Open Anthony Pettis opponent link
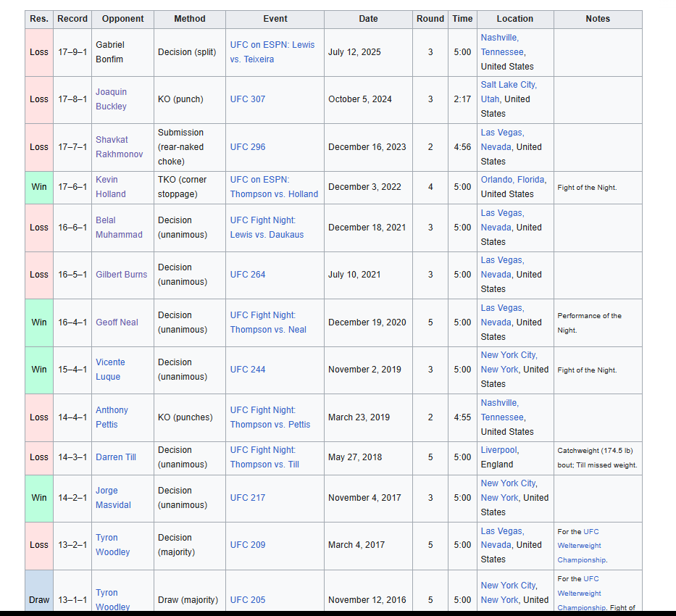This screenshot has width=676, height=616. (112, 417)
